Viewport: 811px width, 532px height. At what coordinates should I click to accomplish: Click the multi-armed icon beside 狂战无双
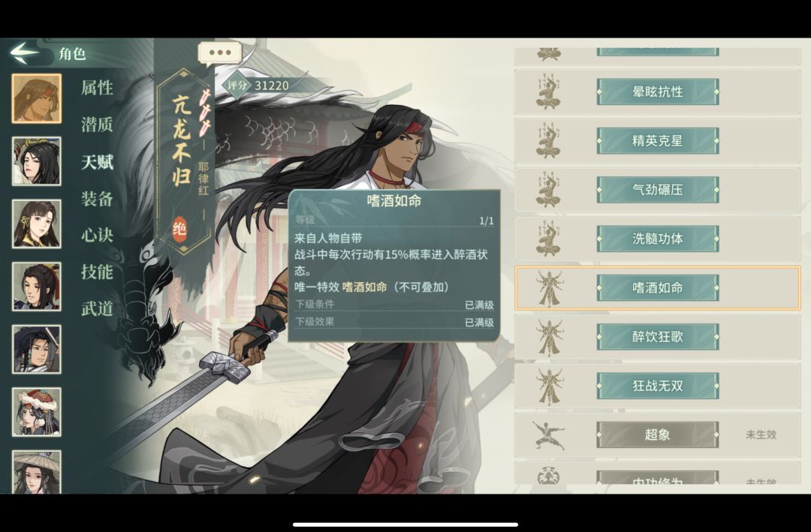549,386
